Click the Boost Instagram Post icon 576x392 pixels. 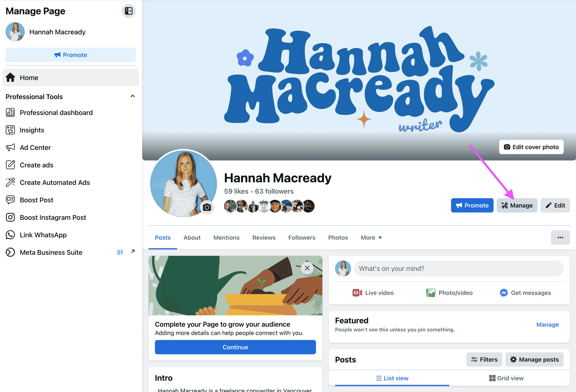pyautogui.click(x=10, y=217)
